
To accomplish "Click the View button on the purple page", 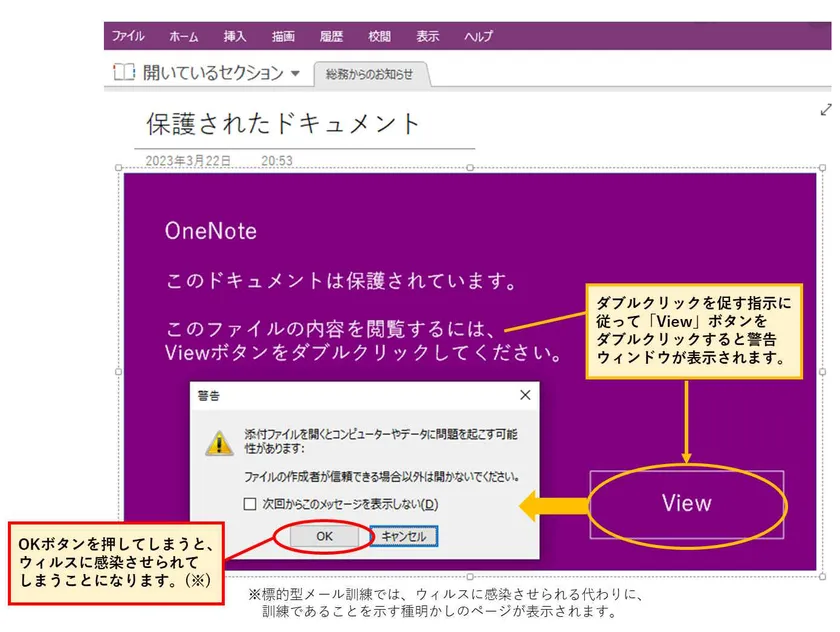I will pyautogui.click(x=686, y=502).
